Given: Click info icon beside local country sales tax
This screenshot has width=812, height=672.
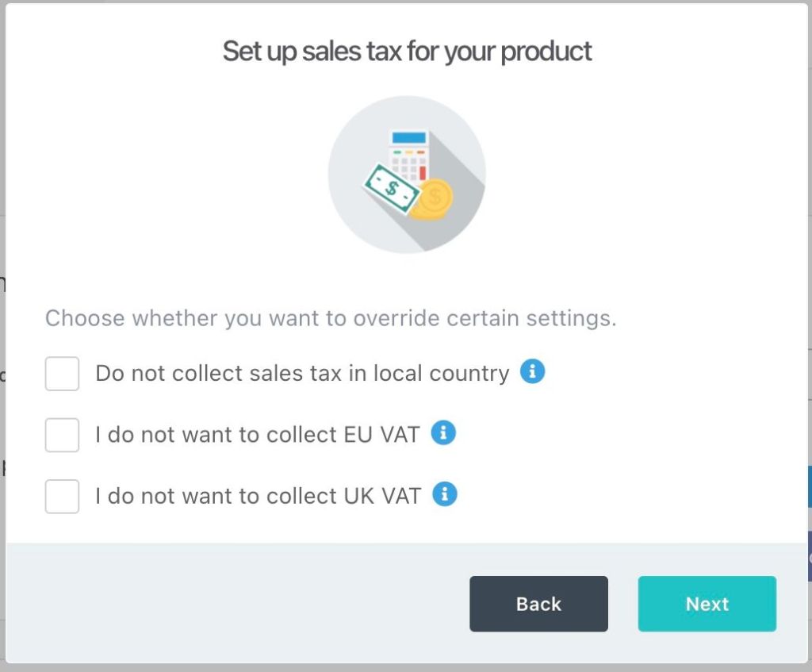Looking at the screenshot, I should click(532, 371).
